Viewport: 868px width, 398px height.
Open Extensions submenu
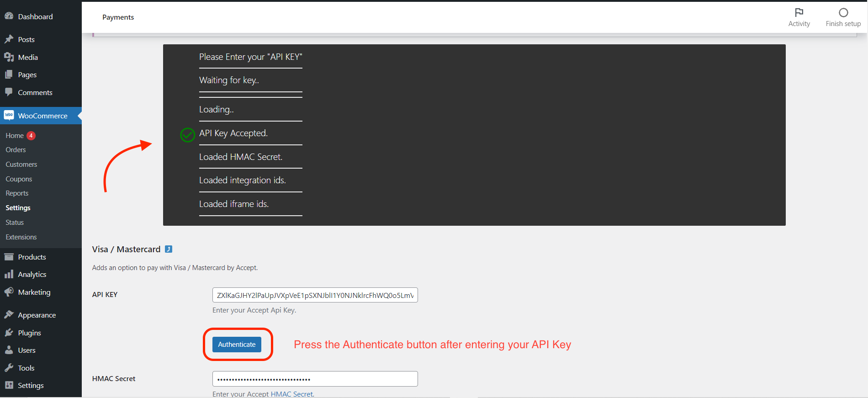(21, 237)
